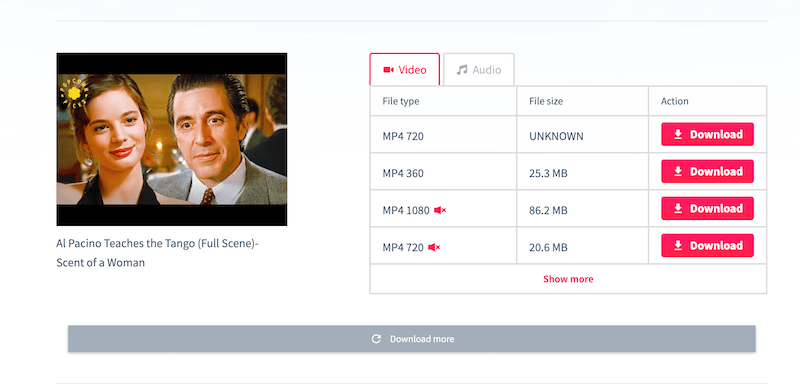Click the muted speaker icon beside MP4 720

click(x=434, y=247)
